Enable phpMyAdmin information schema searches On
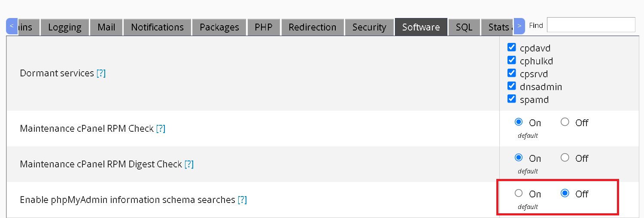Image resolution: width=644 pixels, height=218 pixels. pyautogui.click(x=519, y=194)
